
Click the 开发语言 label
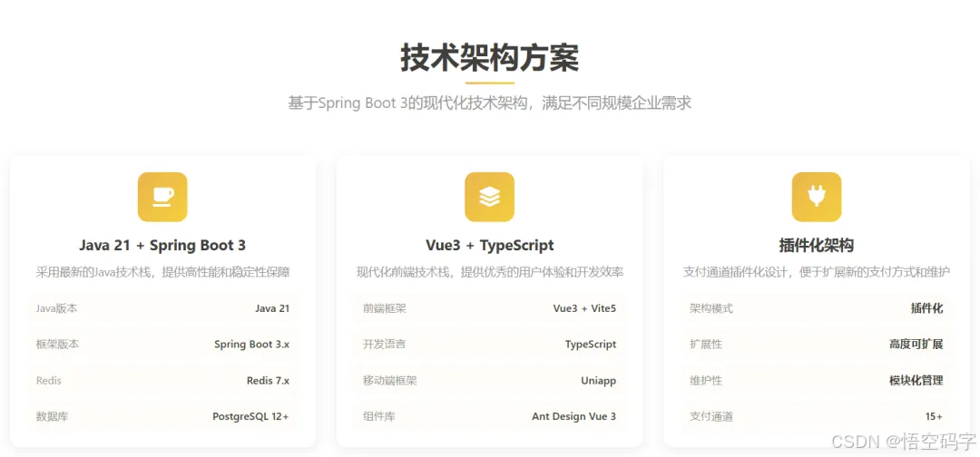tap(385, 344)
